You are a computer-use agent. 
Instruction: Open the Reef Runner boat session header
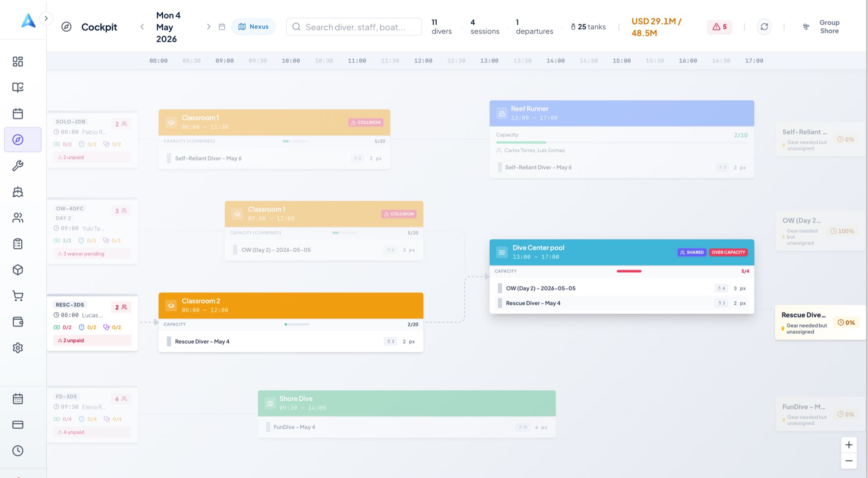pos(622,113)
